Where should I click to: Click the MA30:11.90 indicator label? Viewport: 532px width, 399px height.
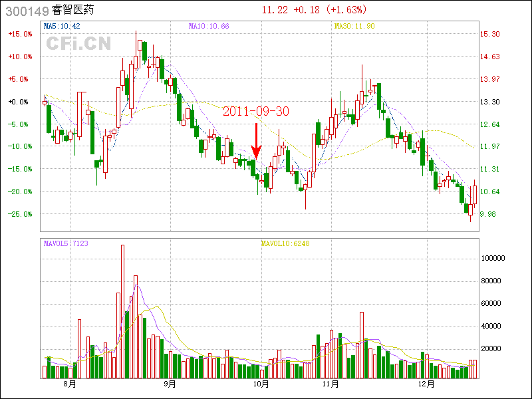coord(354,27)
